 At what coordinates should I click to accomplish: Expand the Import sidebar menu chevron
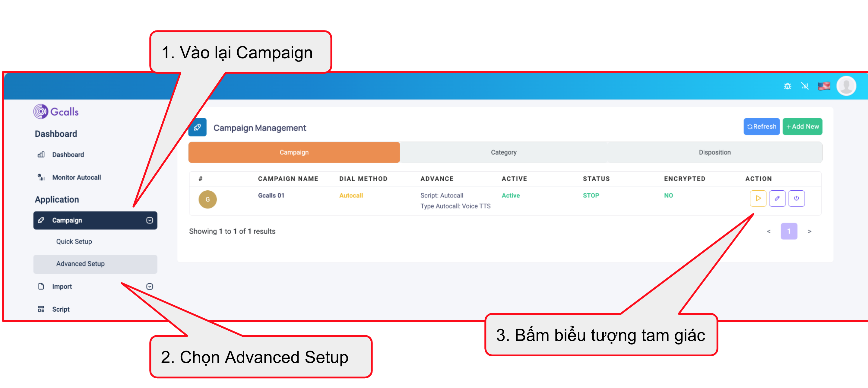[150, 286]
